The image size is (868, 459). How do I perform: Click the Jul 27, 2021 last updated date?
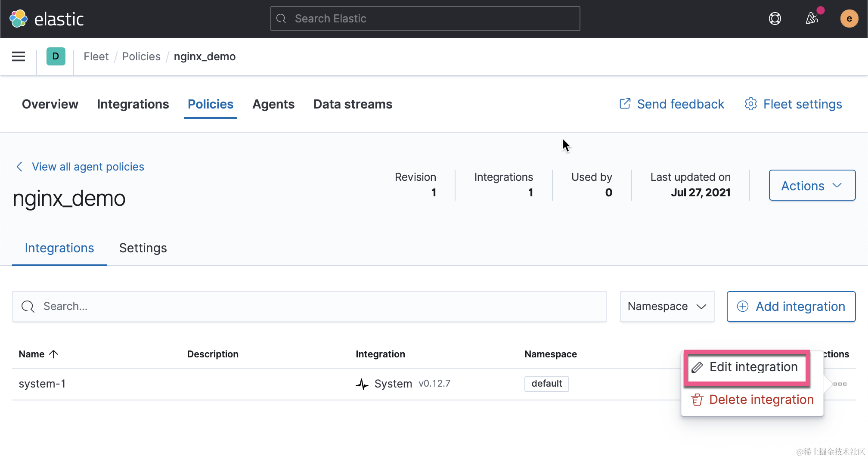(701, 192)
